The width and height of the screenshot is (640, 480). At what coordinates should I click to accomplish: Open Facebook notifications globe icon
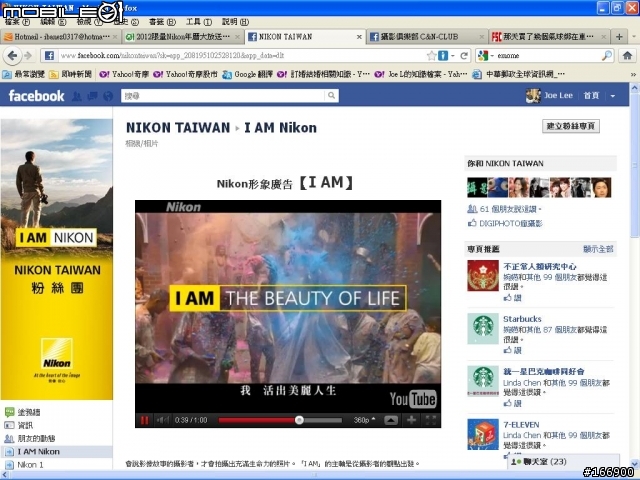pyautogui.click(x=108, y=96)
